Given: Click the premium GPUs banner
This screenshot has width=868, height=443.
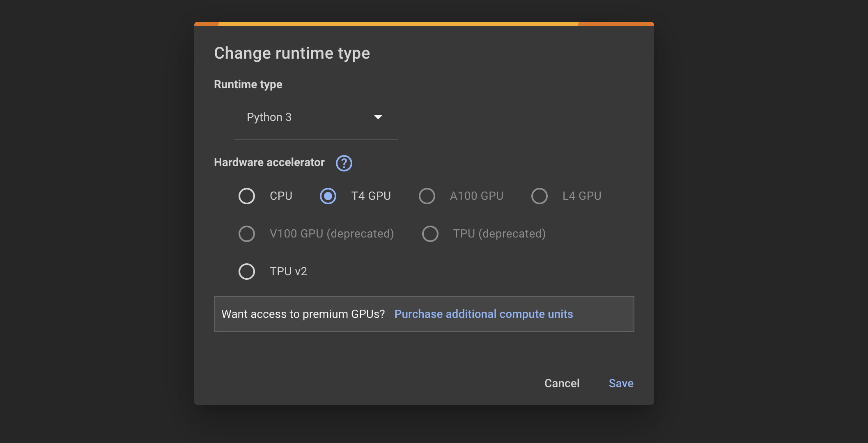Looking at the screenshot, I should tap(424, 314).
